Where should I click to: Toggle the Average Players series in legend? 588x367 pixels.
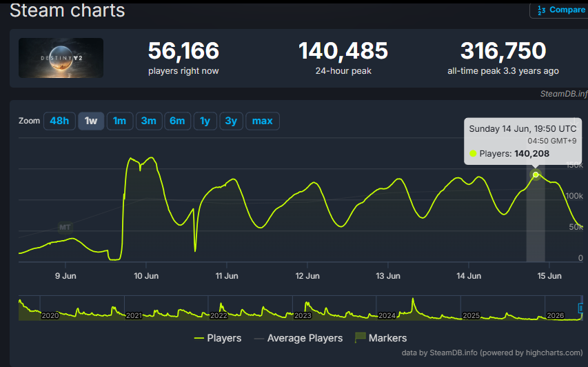(x=298, y=338)
